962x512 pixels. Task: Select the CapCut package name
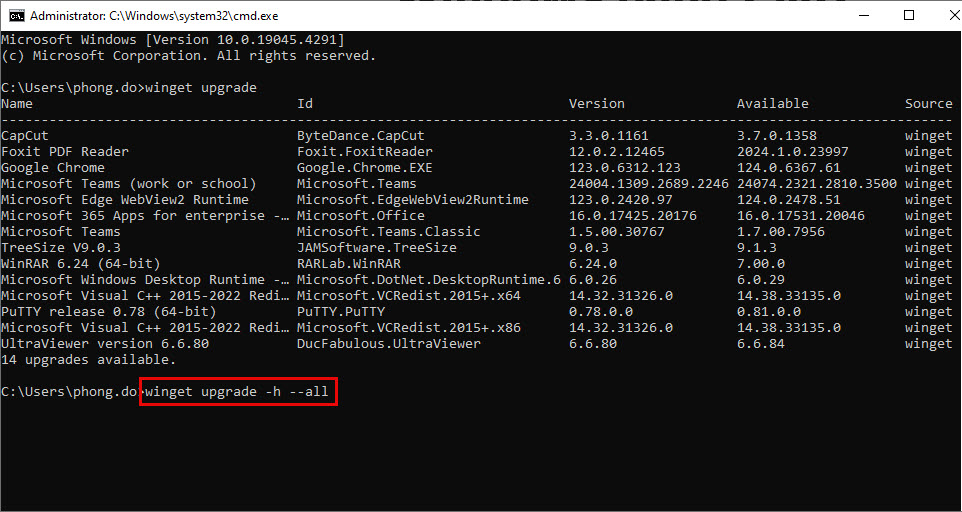(25, 136)
